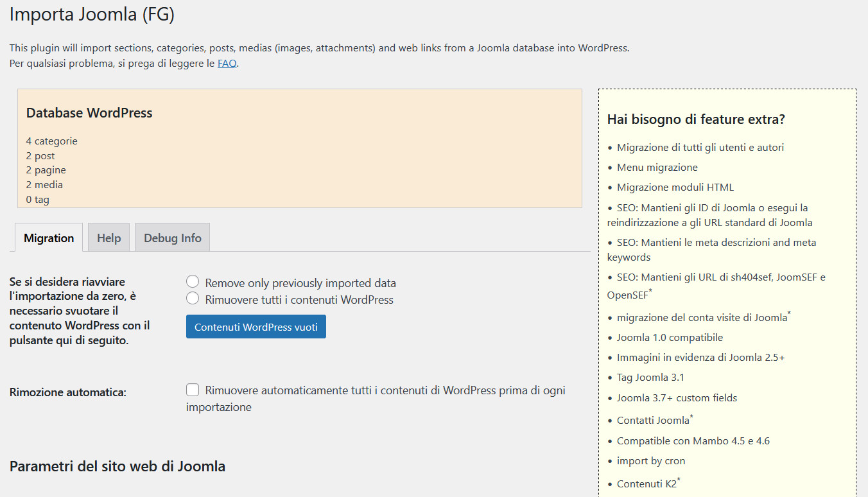Click the 'Database WordPress' heading
The image size is (868, 497).
pyautogui.click(x=89, y=113)
